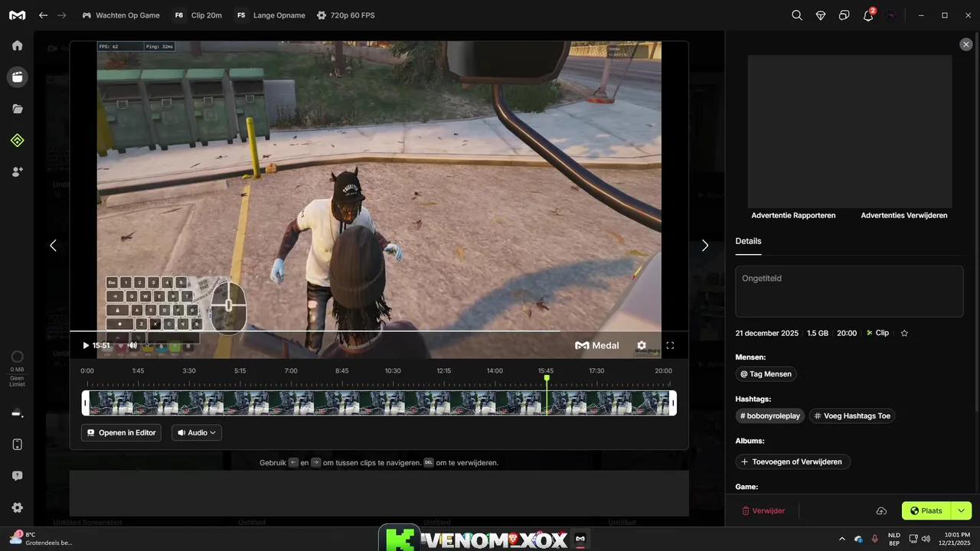Close the clip details panel
980x551 pixels.
pyautogui.click(x=966, y=44)
